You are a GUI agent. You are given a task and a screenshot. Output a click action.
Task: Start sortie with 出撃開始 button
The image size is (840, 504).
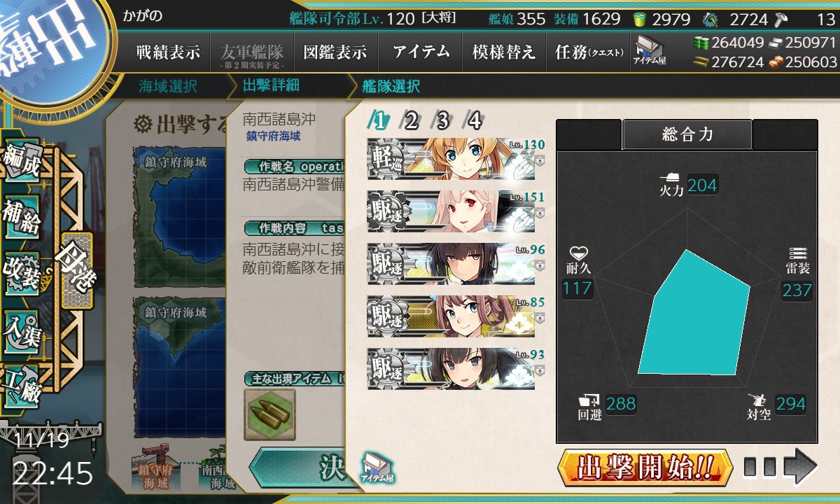(x=645, y=467)
